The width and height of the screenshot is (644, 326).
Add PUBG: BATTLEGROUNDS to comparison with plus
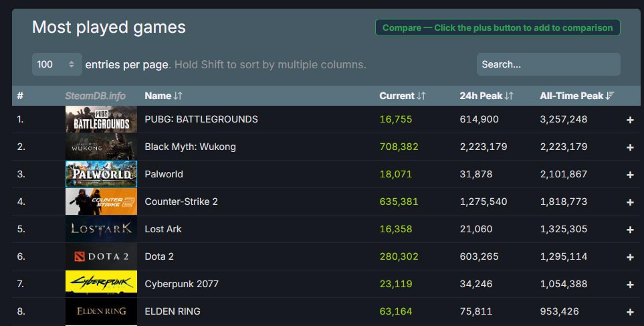(630, 120)
